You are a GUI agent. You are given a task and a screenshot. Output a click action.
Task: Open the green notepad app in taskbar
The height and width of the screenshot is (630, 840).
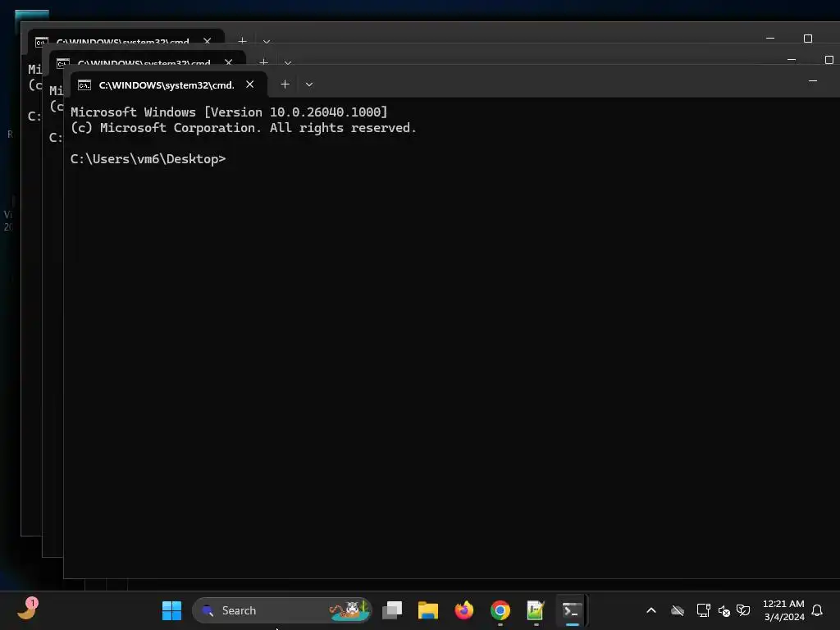(536, 610)
